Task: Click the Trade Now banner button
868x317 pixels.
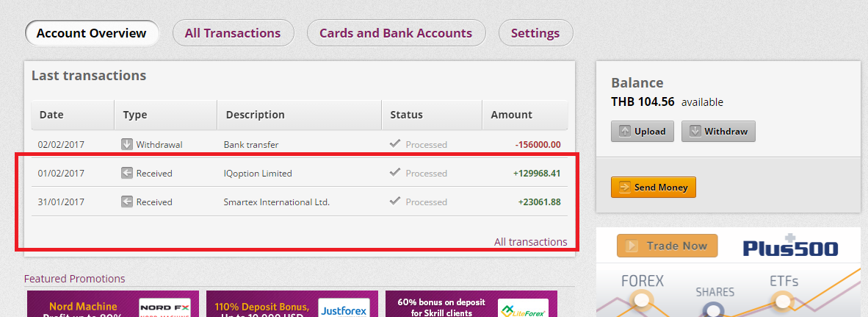Action: click(667, 246)
